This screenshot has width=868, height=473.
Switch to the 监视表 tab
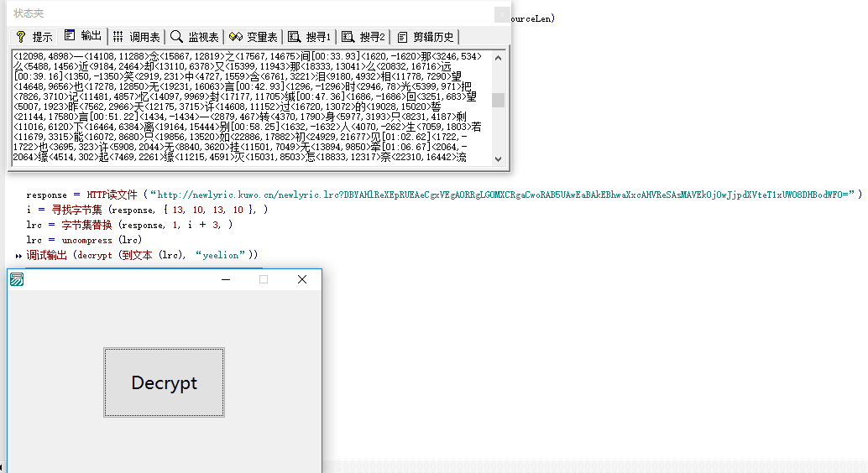pyautogui.click(x=195, y=37)
